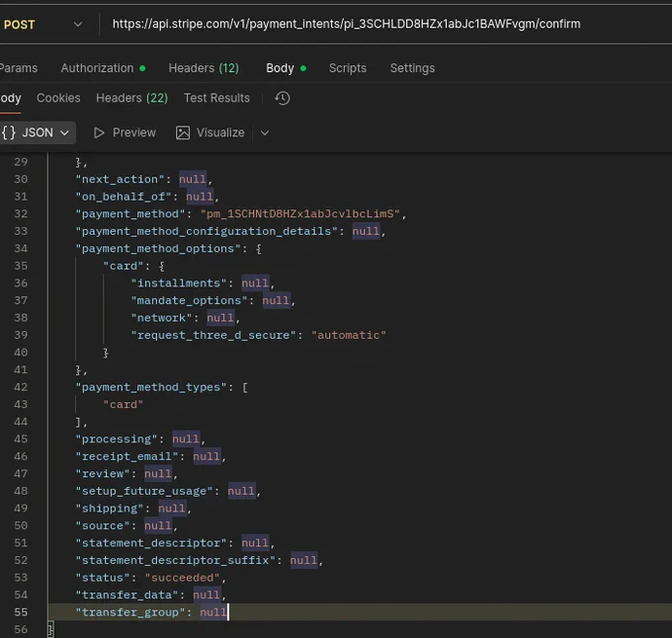Click the "installments" key
Screen dimensions: 672x638
coord(178,283)
